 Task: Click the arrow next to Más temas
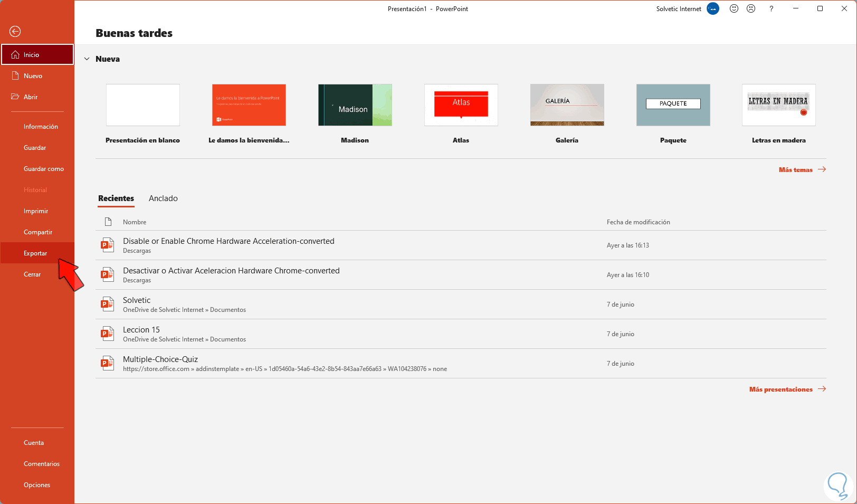[822, 169]
